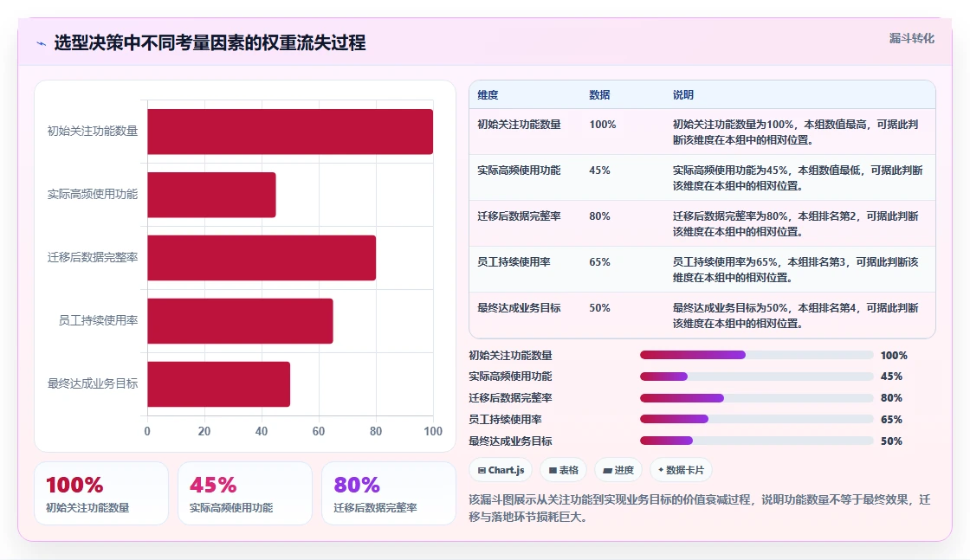Viewport: 970px width, 560px height.
Task: Click y-axis label 初始关注功能数量 on chart
Action: (x=93, y=131)
